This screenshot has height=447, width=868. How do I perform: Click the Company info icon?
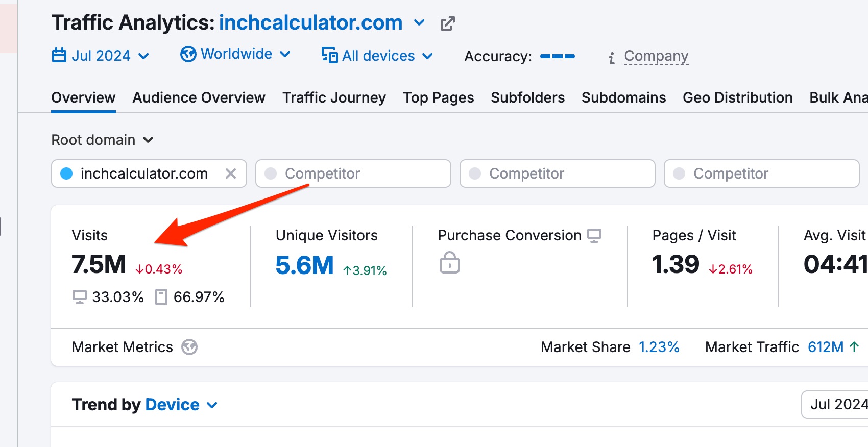[611, 58]
